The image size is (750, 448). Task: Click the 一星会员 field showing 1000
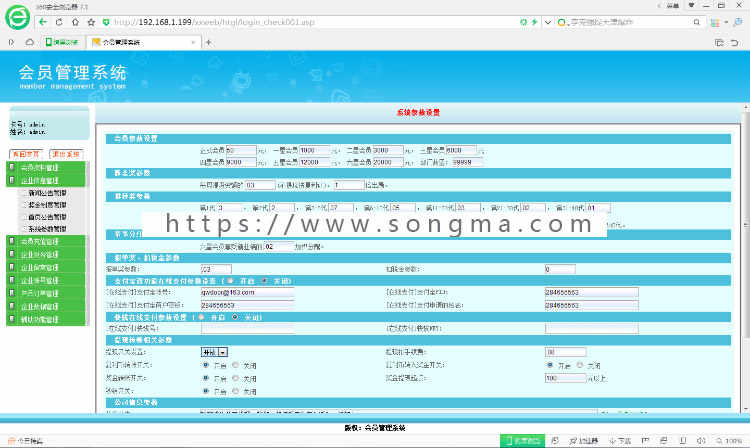point(315,150)
